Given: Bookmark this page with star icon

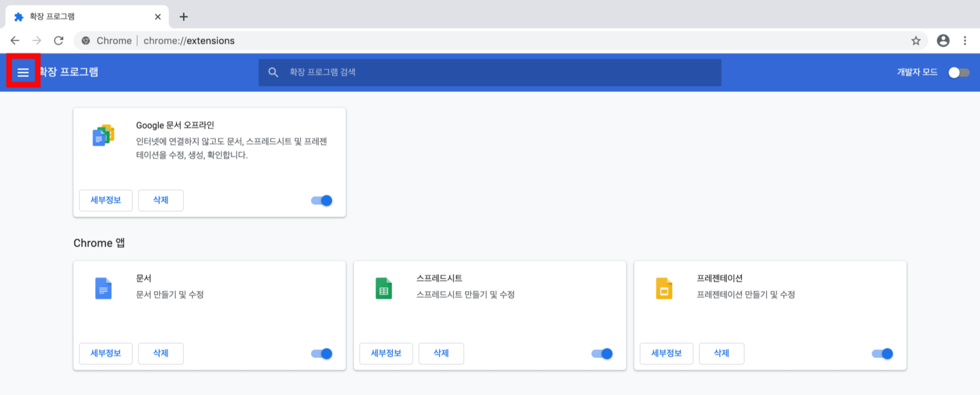Looking at the screenshot, I should coord(916,41).
